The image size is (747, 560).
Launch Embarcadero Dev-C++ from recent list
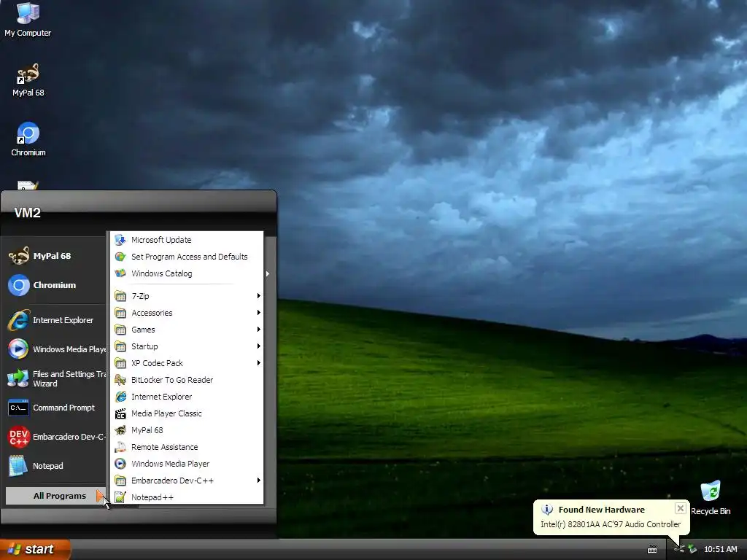[x=56, y=437]
